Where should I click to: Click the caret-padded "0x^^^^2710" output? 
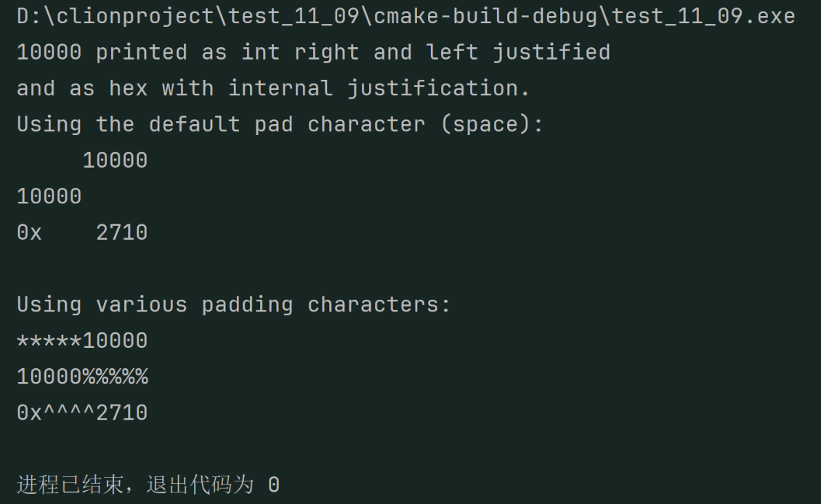(82, 412)
